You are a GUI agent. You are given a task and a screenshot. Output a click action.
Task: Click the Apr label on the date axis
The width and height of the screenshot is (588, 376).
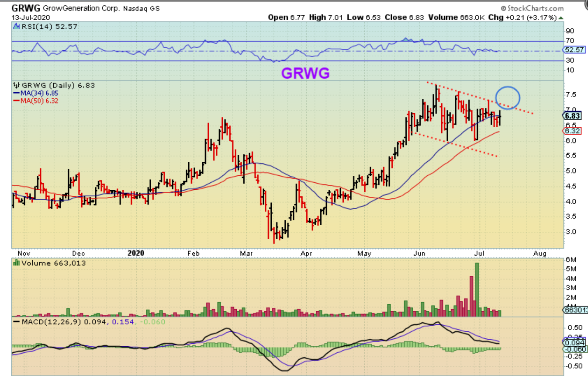pos(307,254)
